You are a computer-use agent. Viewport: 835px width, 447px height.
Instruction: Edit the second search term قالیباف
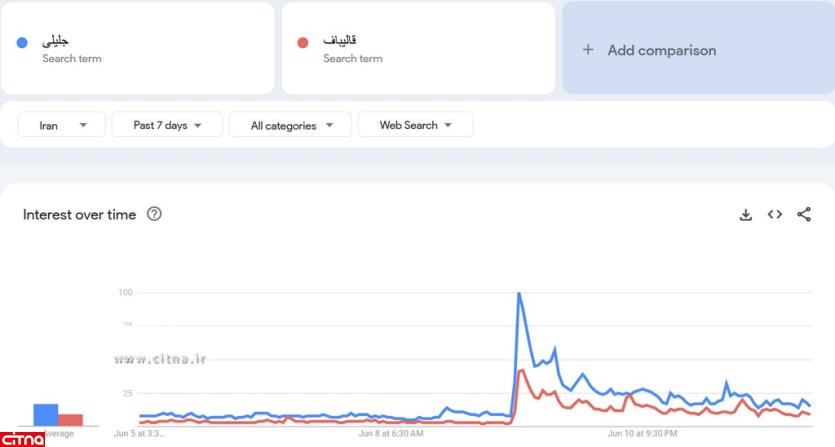pos(340,42)
